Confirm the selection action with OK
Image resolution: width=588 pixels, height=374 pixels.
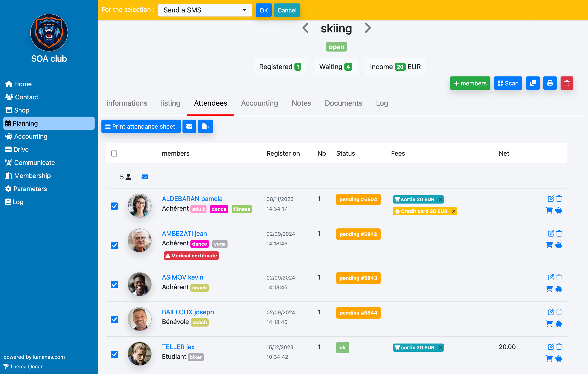[264, 10]
